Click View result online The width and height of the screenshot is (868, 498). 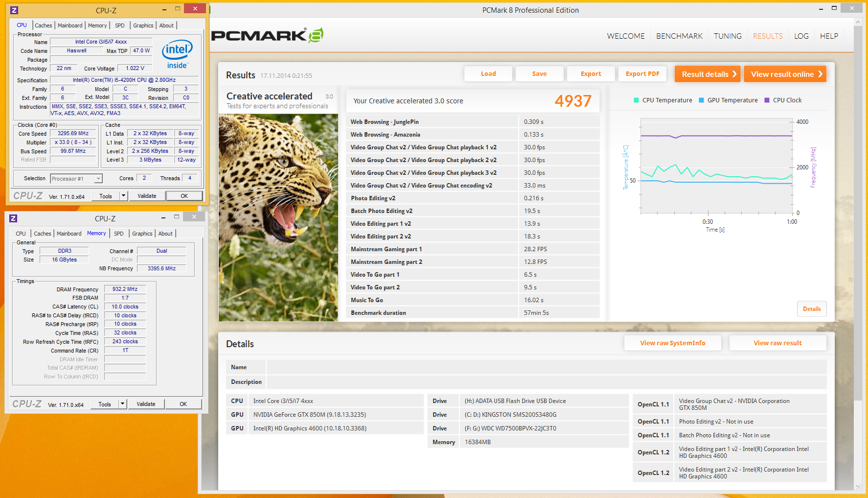coord(785,74)
